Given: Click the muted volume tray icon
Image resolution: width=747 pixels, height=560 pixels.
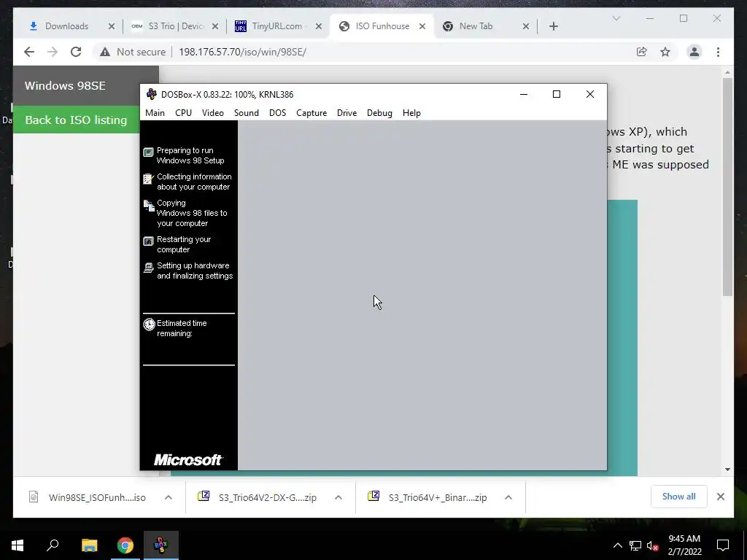Looking at the screenshot, I should tap(652, 545).
